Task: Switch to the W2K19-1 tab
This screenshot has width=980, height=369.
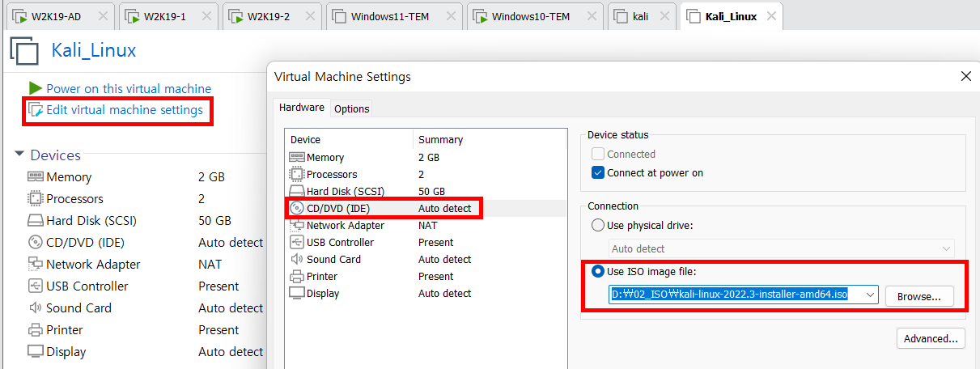Action: pyautogui.click(x=168, y=16)
